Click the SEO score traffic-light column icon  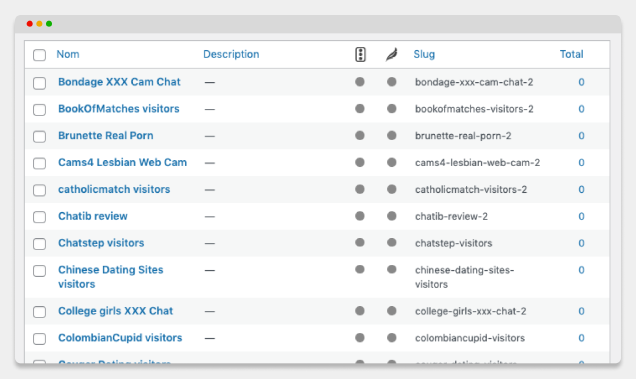[x=360, y=54]
